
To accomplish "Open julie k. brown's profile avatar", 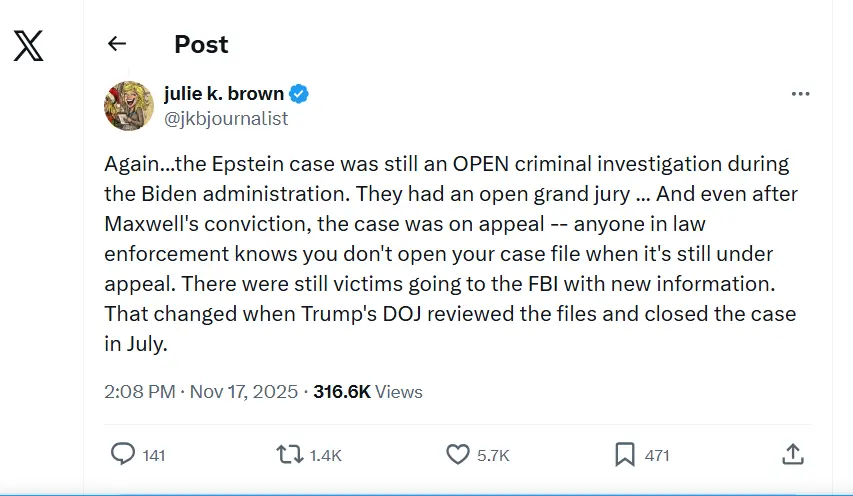I will click(x=128, y=105).
